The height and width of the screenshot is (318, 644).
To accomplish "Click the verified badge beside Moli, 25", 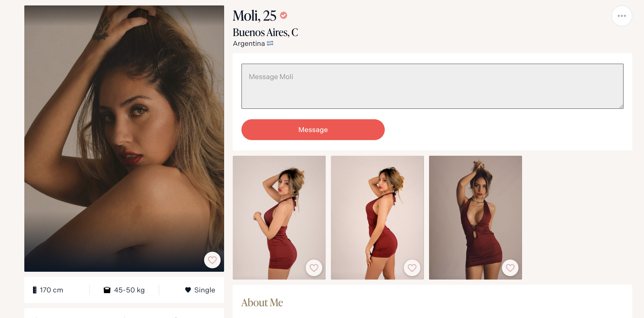I will (283, 15).
